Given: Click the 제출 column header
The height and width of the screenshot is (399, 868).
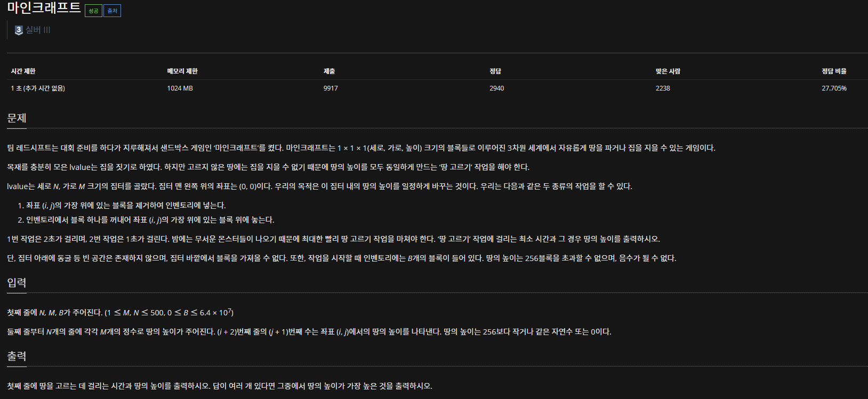Looking at the screenshot, I should (329, 71).
